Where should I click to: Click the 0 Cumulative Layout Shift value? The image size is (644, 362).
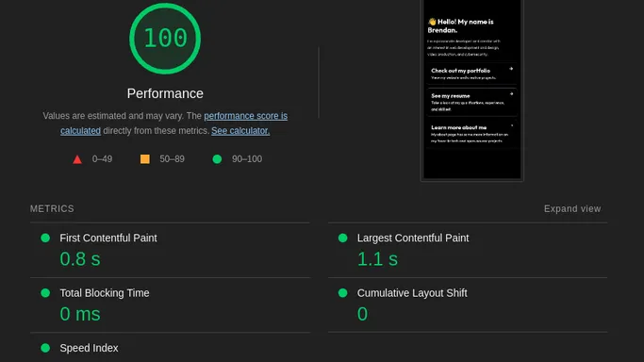tap(362, 314)
